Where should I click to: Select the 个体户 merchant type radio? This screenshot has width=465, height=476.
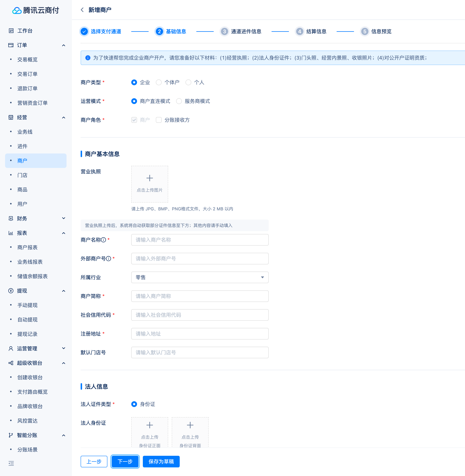coord(159,83)
